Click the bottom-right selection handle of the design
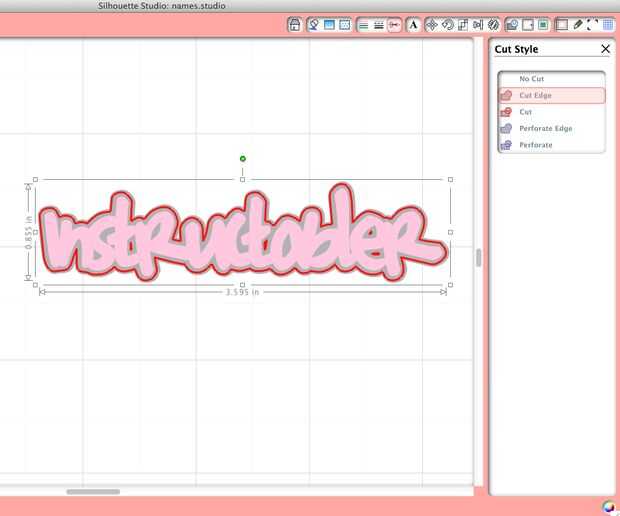 [x=450, y=285]
